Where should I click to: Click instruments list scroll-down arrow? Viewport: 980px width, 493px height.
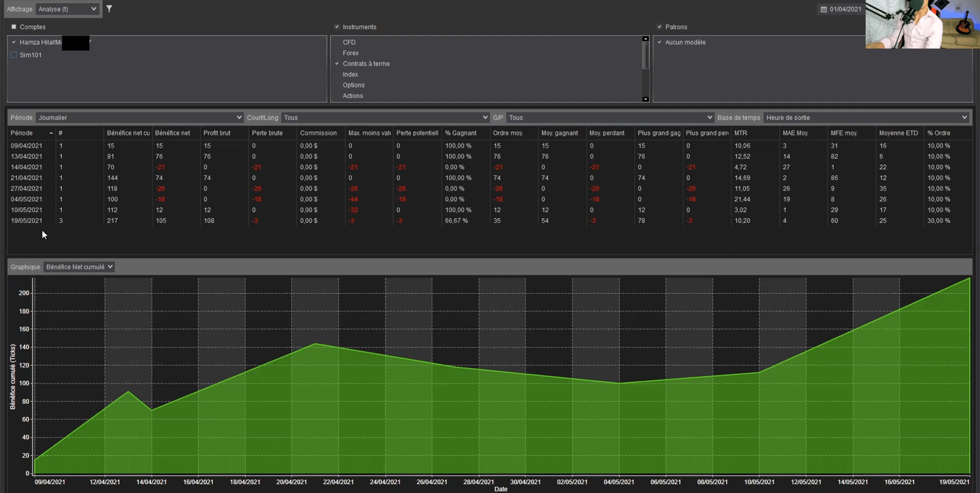pos(645,99)
